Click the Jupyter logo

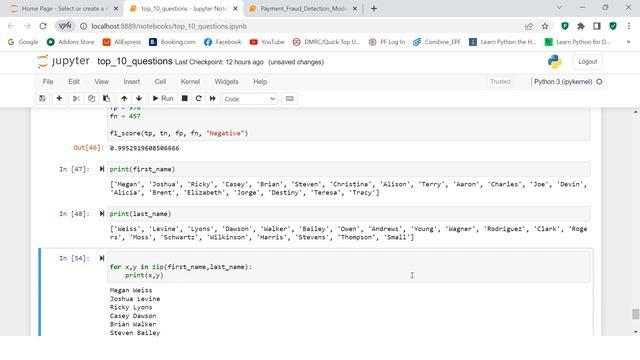[x=63, y=61]
